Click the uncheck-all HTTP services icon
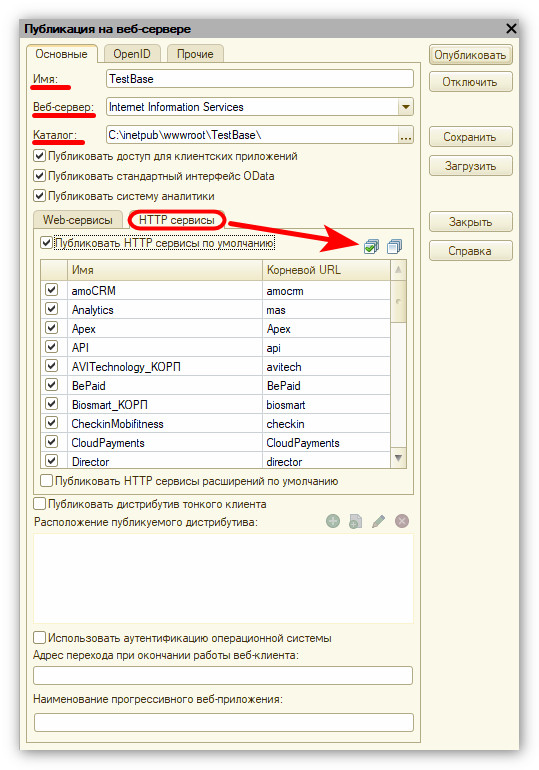539x770 pixels. click(x=394, y=246)
